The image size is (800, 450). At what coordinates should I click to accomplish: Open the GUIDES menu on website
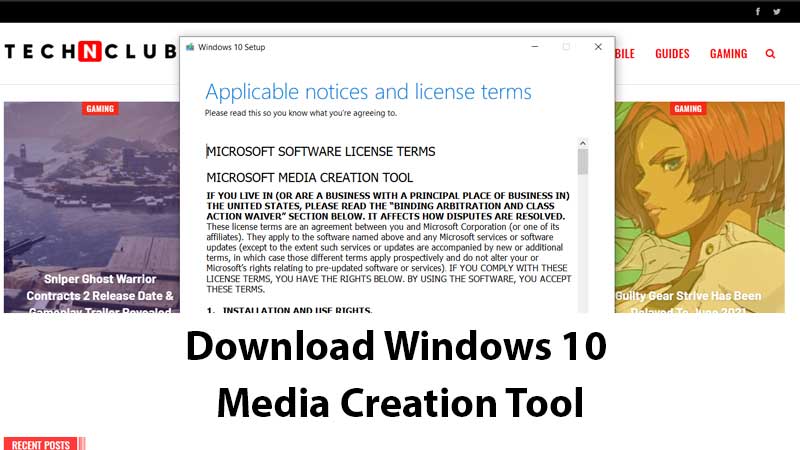(672, 54)
